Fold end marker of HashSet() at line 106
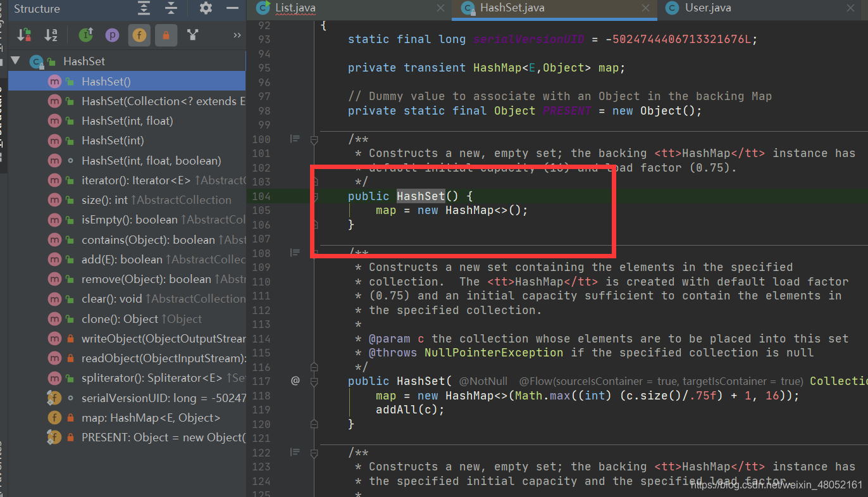Screen dimensions: 868x497 click(314, 224)
